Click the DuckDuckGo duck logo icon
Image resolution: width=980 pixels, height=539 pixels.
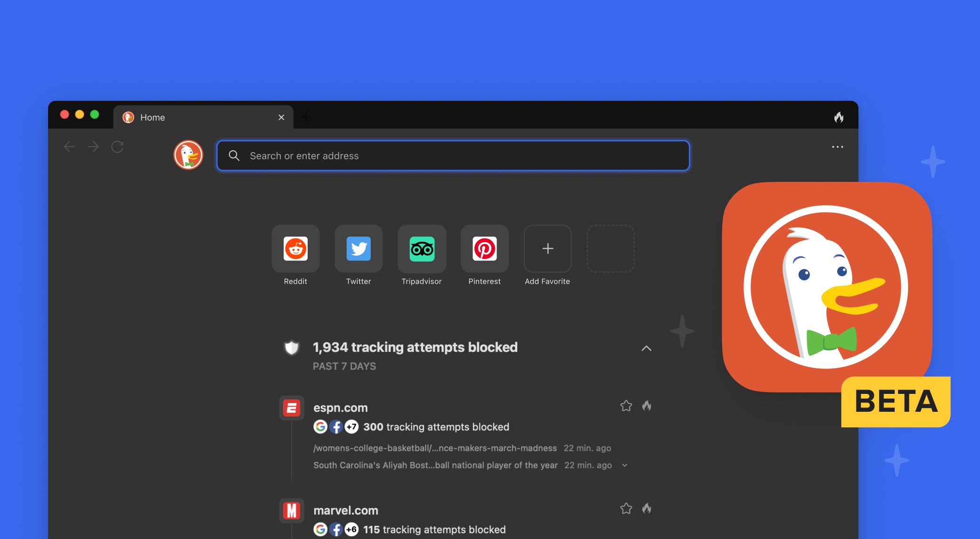click(189, 155)
